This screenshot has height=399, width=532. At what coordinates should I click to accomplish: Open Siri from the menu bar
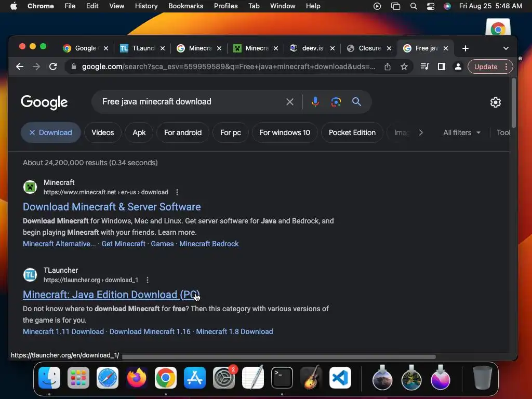(x=447, y=6)
